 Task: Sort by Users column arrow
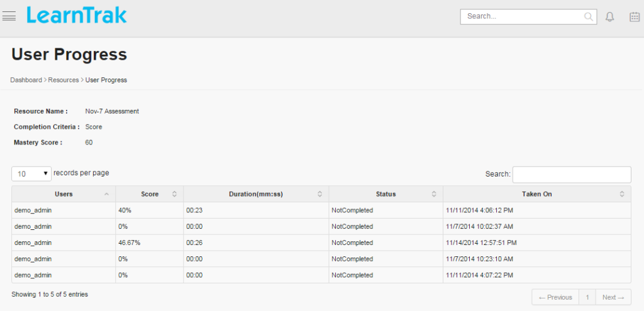click(107, 194)
